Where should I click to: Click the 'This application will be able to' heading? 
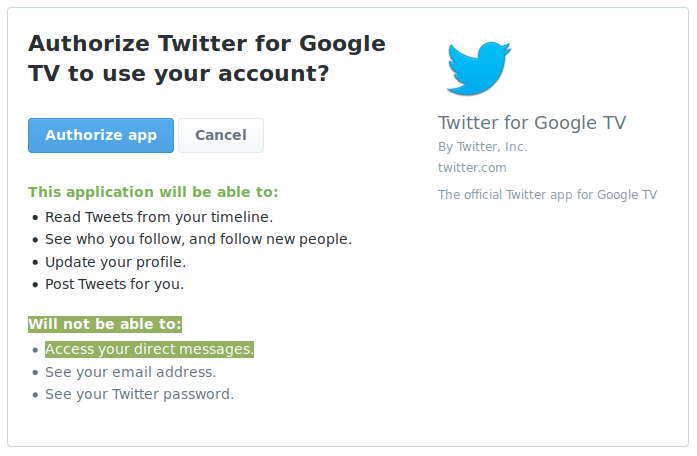(x=153, y=192)
